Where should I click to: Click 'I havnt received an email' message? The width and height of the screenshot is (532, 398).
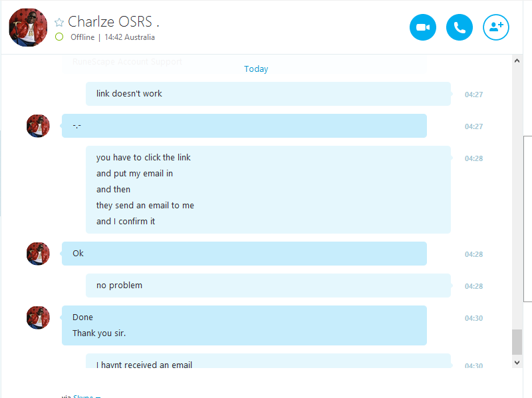[144, 364]
